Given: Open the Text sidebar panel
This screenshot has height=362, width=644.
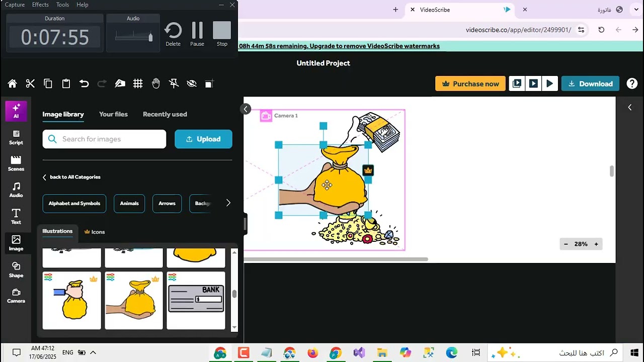Looking at the screenshot, I should coord(16,217).
